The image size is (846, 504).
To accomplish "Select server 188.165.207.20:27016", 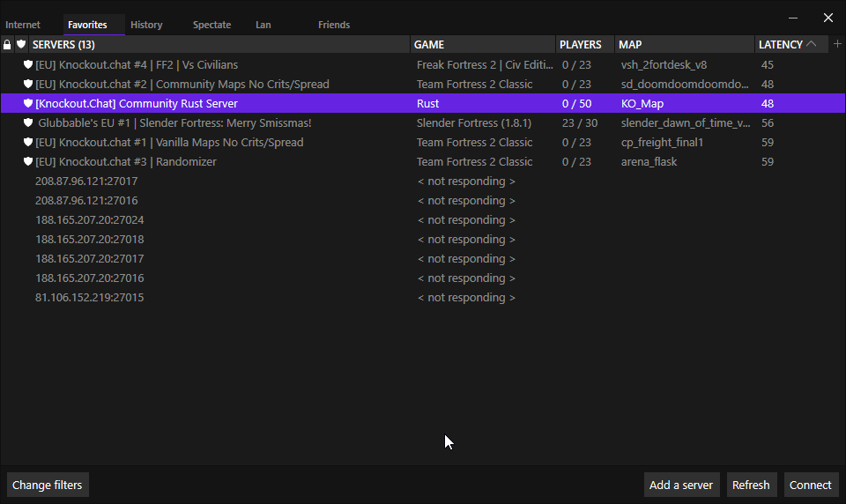I will point(423,278).
